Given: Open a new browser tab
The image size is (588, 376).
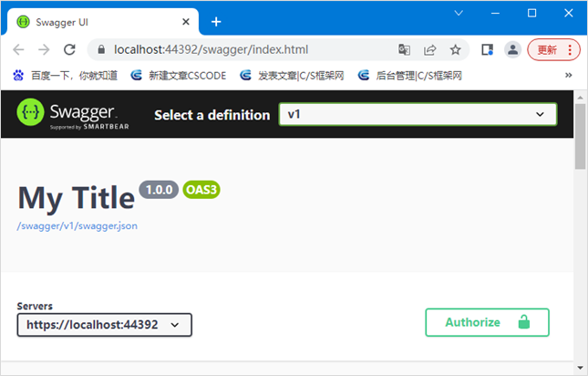Looking at the screenshot, I should pyautogui.click(x=216, y=21).
